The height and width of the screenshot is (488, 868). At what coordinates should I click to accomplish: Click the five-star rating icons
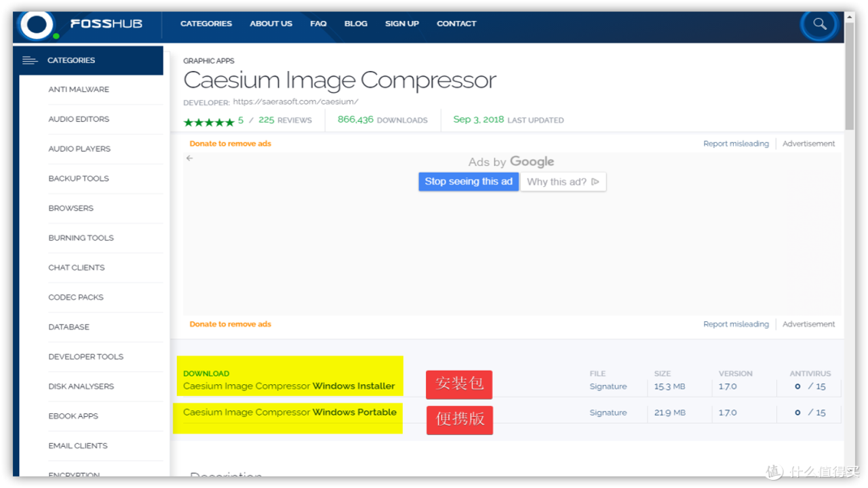209,121
